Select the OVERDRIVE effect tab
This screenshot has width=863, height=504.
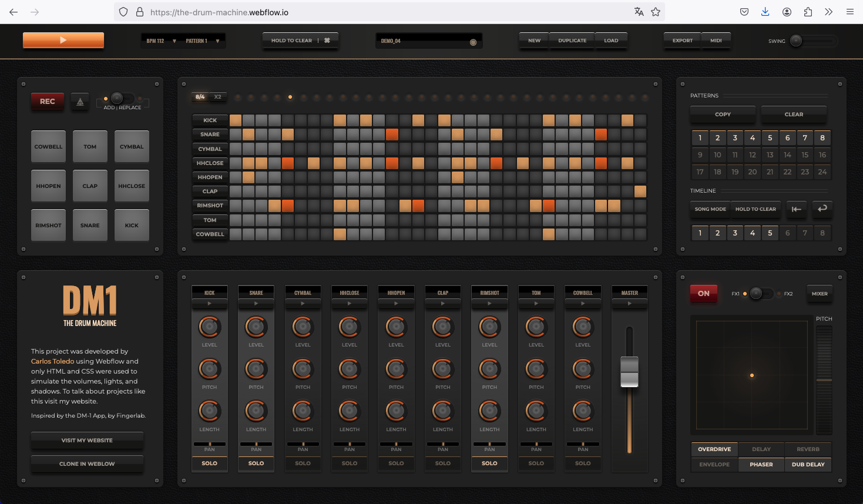[x=714, y=449]
